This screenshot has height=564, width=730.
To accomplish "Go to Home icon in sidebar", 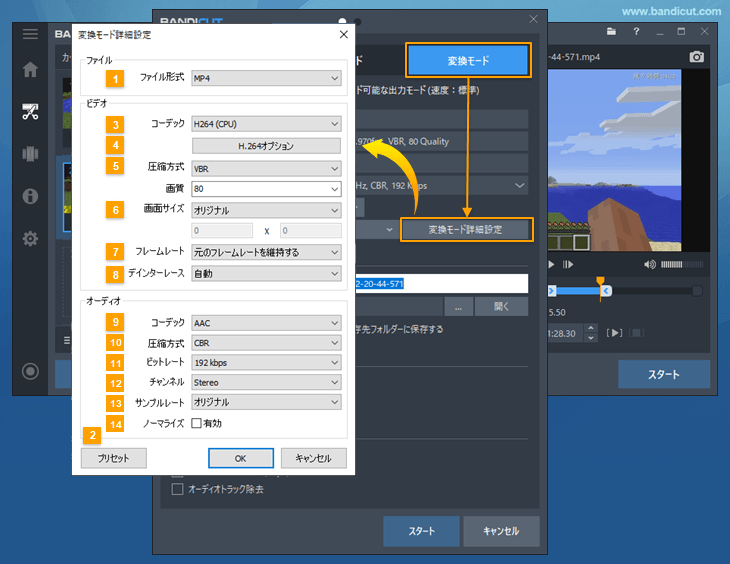I will (30, 69).
